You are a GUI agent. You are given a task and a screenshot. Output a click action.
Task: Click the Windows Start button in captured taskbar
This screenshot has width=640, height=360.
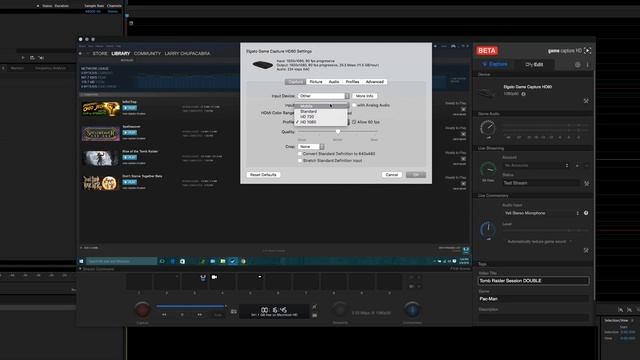pos(81,261)
